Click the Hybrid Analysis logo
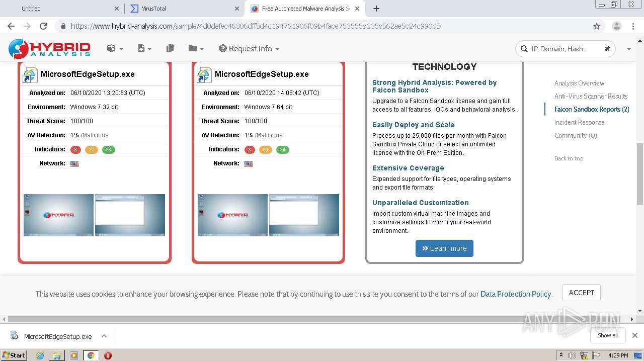This screenshot has height=362, width=644. point(49,49)
